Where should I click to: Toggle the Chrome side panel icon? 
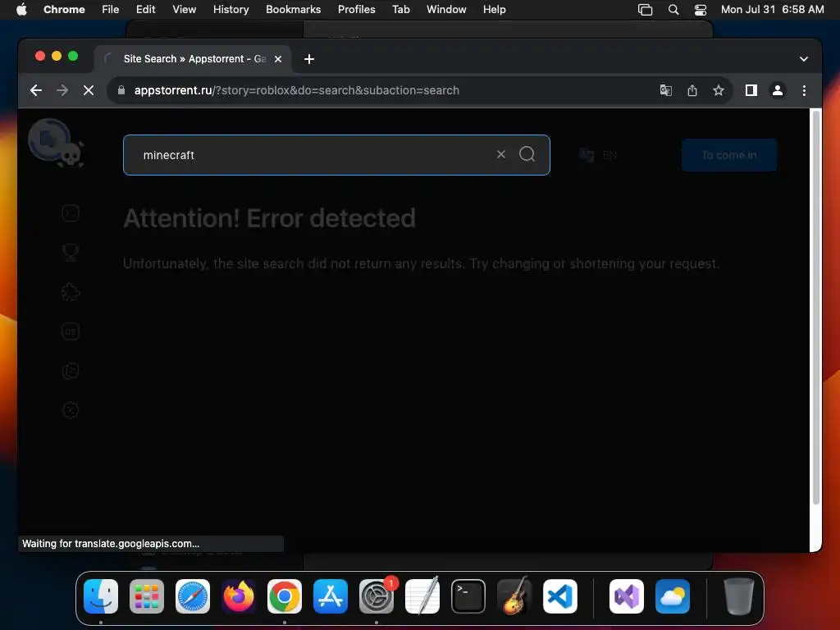click(751, 90)
